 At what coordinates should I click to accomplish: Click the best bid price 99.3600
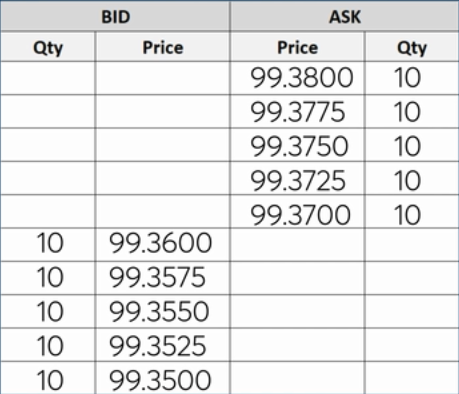pos(161,243)
